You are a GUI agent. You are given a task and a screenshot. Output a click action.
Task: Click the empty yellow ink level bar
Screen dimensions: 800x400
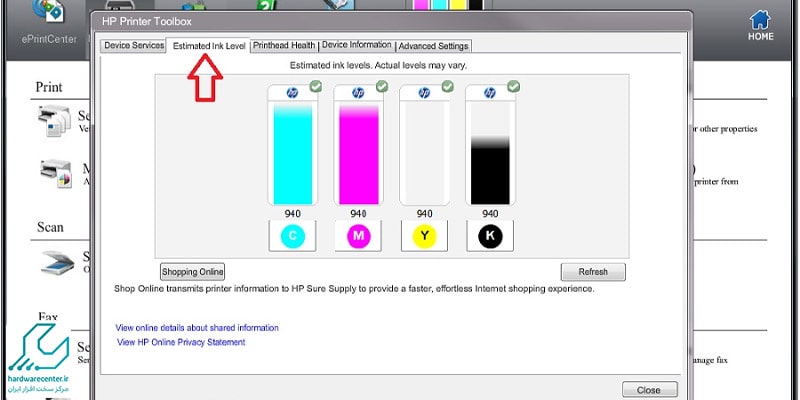tap(424, 153)
